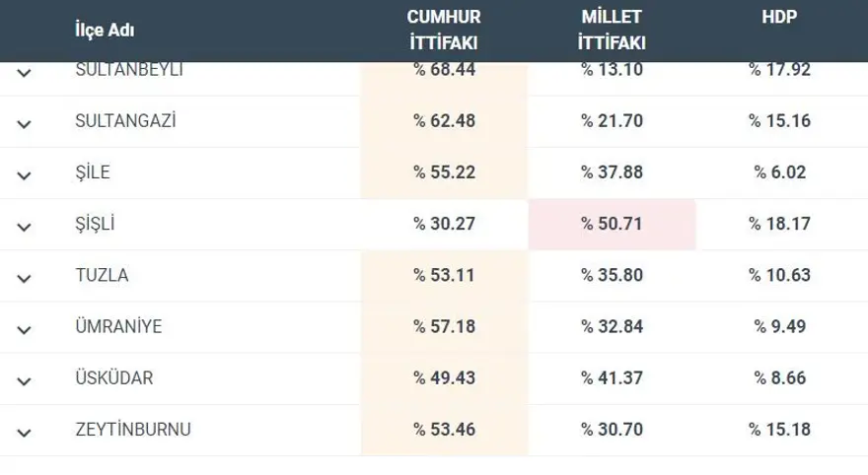Viewport: 868px width, 475px height.
Task: Click the CUMHUR İTTİFAKI column header
Action: click(444, 31)
